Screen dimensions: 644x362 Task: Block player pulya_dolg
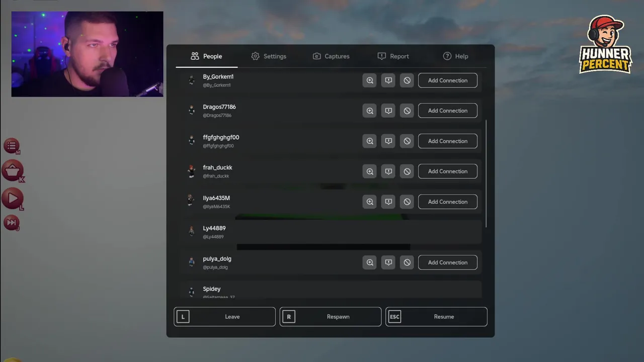coord(407,262)
